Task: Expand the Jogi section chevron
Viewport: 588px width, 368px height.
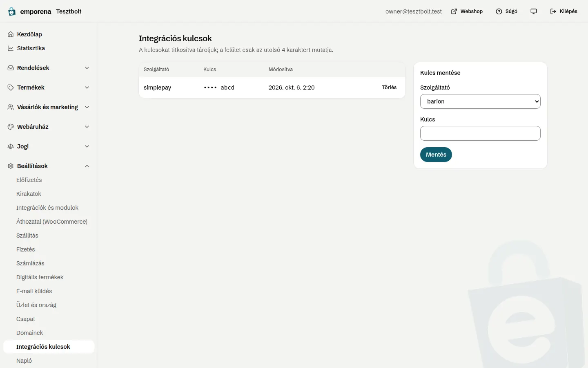Action: tap(87, 146)
